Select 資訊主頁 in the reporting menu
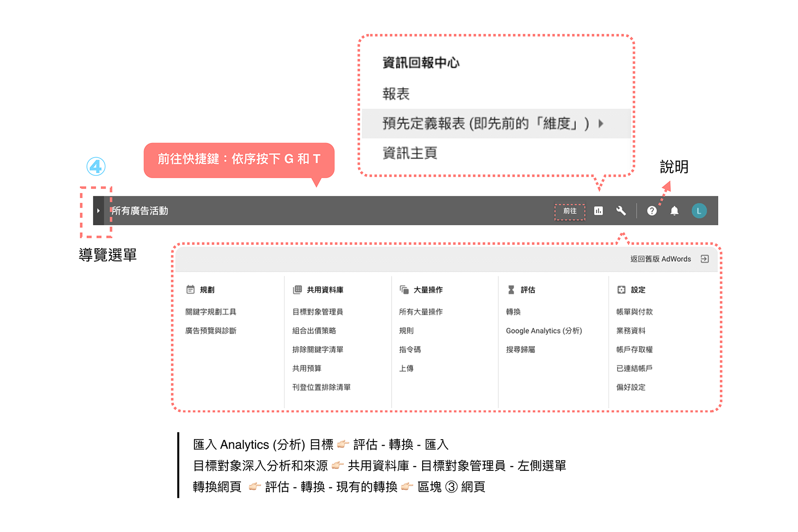798x532 pixels. pyautogui.click(x=410, y=153)
